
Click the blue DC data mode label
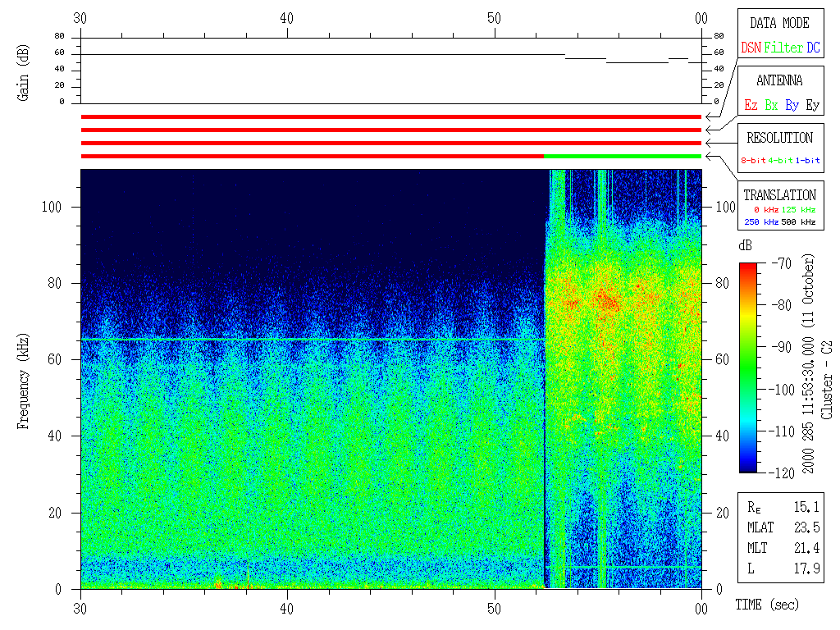pos(812,48)
